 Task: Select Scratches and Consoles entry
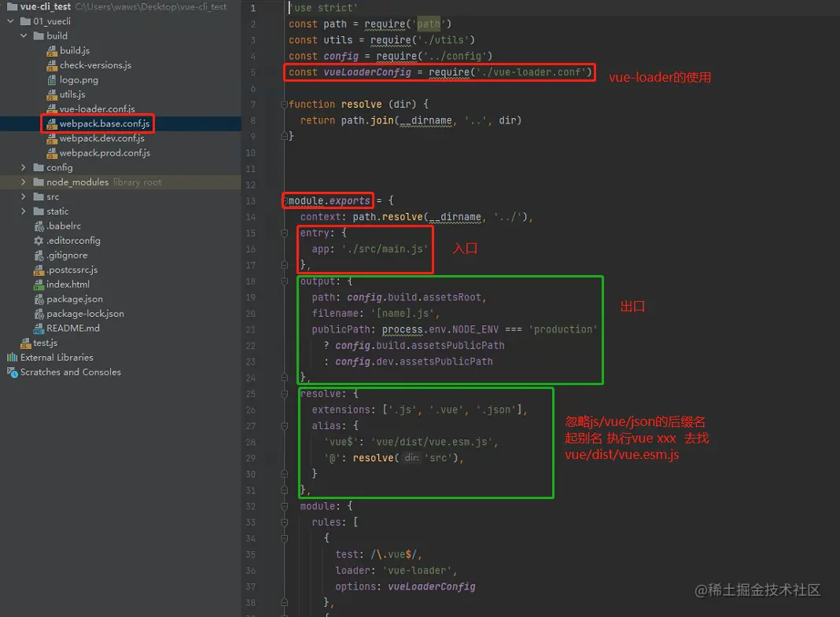[x=70, y=373]
